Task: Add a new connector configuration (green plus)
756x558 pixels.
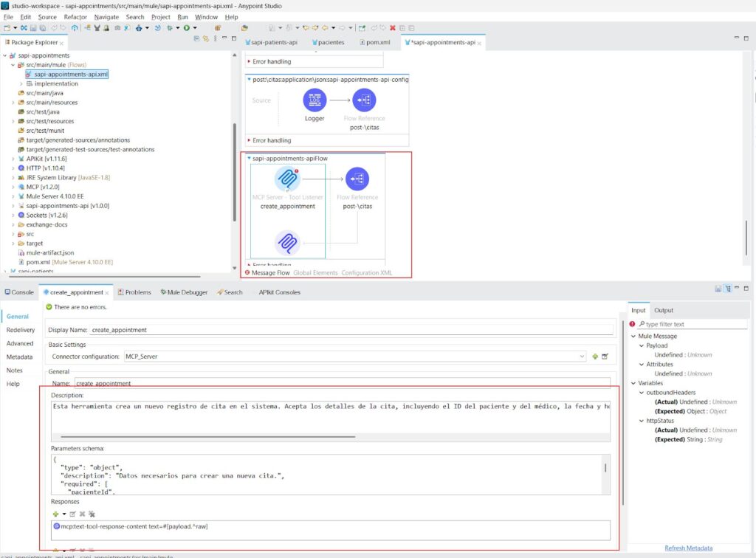Action: click(595, 356)
